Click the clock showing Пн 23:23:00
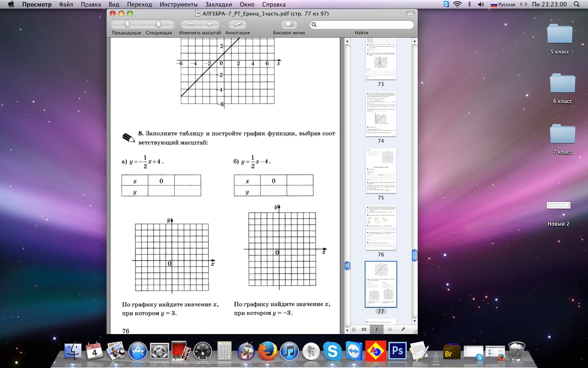Viewport: 588px width, 368px height. click(x=549, y=4)
